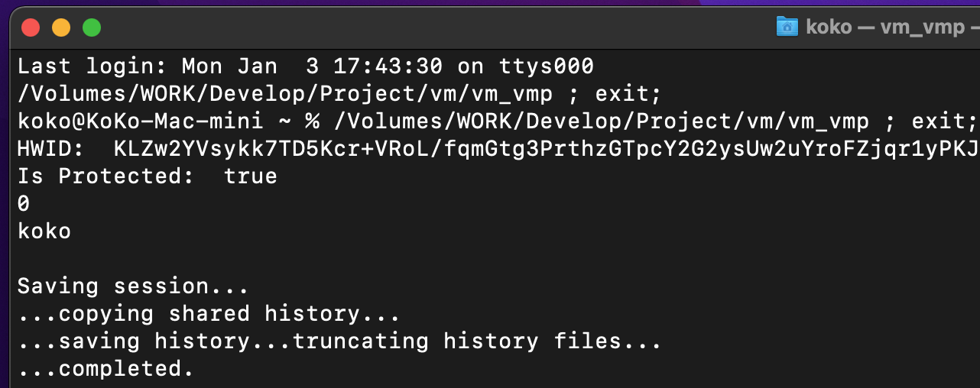This screenshot has width=980, height=388.
Task: Click the "Last login" line
Action: coord(306,66)
